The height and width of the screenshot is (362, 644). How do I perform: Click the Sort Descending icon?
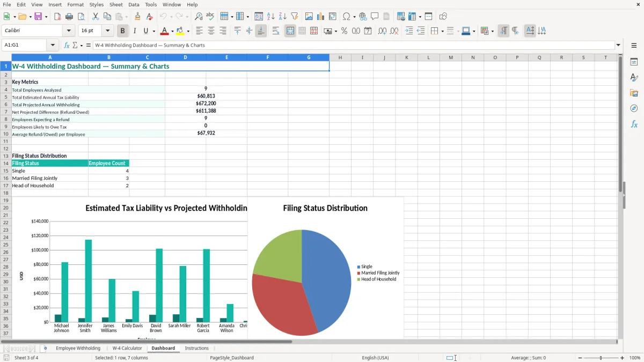click(x=283, y=17)
